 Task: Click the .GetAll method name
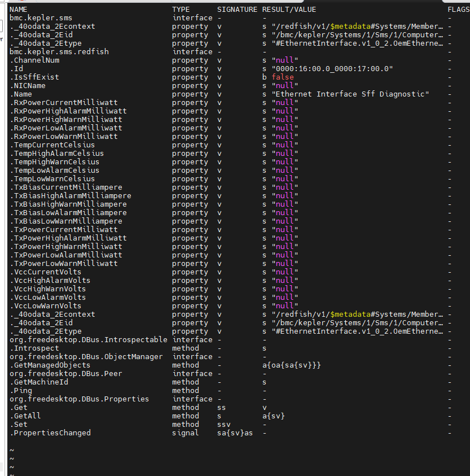25,416
